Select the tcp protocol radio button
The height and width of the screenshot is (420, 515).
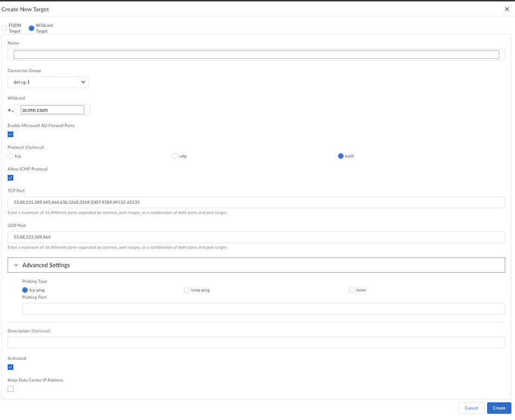click(10, 156)
